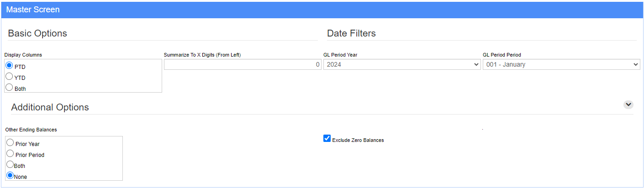This screenshot has width=644, height=188.
Task: Select Prior Period ending balance option
Action: coord(10,154)
